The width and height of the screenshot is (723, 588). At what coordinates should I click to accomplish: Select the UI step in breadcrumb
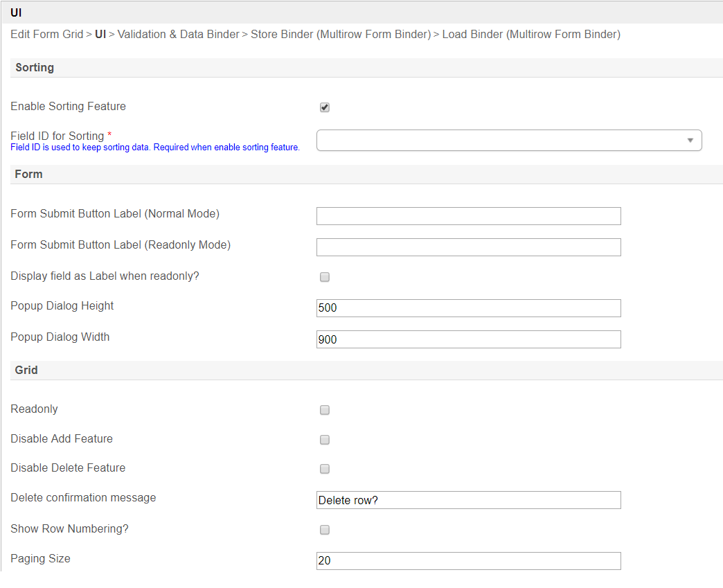pos(100,34)
